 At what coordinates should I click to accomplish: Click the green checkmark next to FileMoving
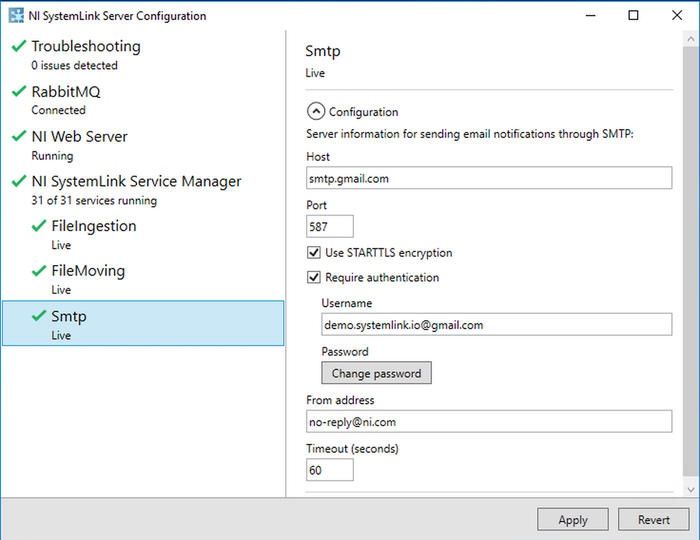(39, 270)
